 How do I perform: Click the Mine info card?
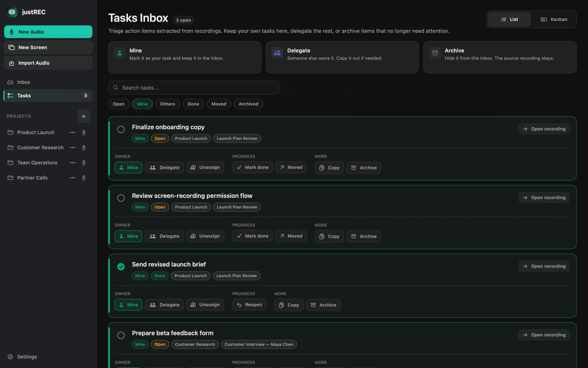[x=185, y=57]
